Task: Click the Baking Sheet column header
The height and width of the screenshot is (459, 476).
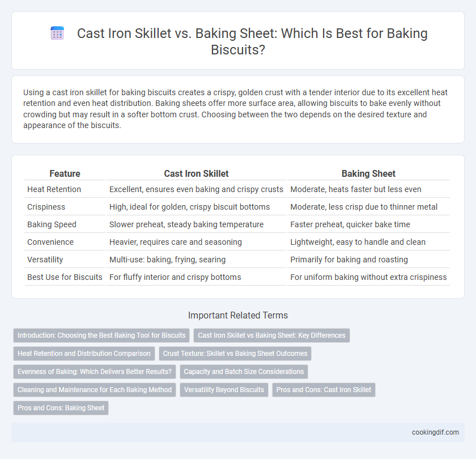Action: click(x=368, y=173)
